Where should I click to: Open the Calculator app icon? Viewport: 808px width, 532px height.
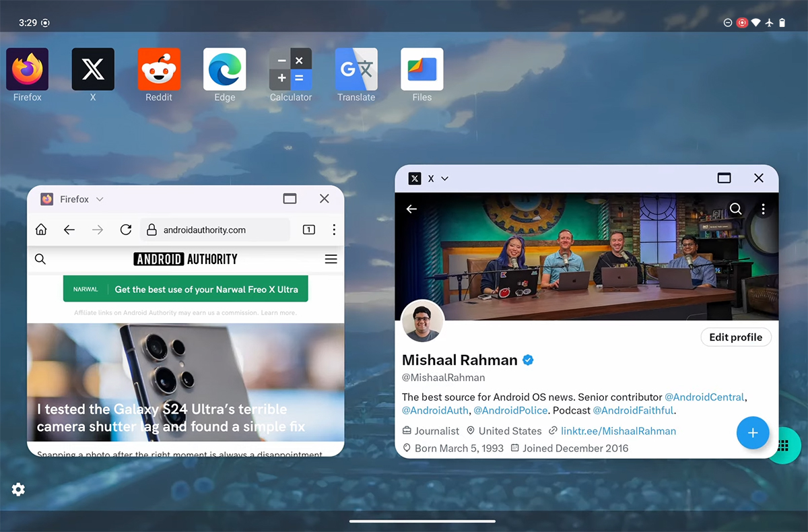(290, 69)
